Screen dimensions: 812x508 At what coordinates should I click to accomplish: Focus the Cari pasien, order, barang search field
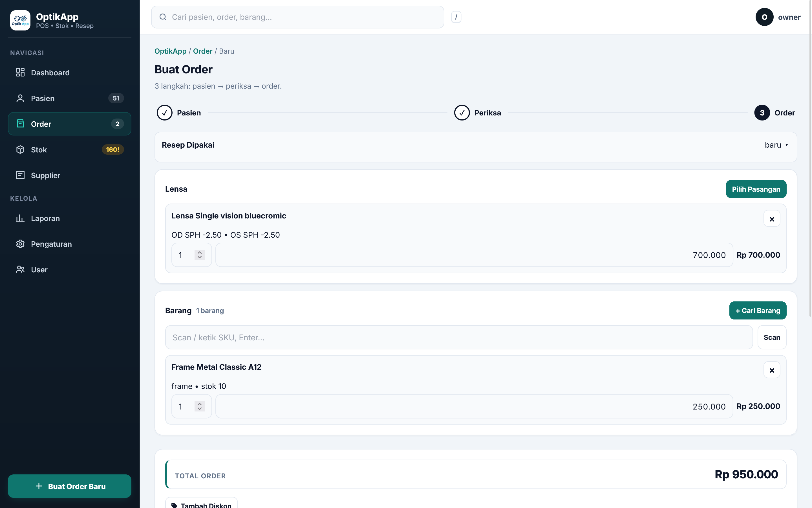point(298,17)
